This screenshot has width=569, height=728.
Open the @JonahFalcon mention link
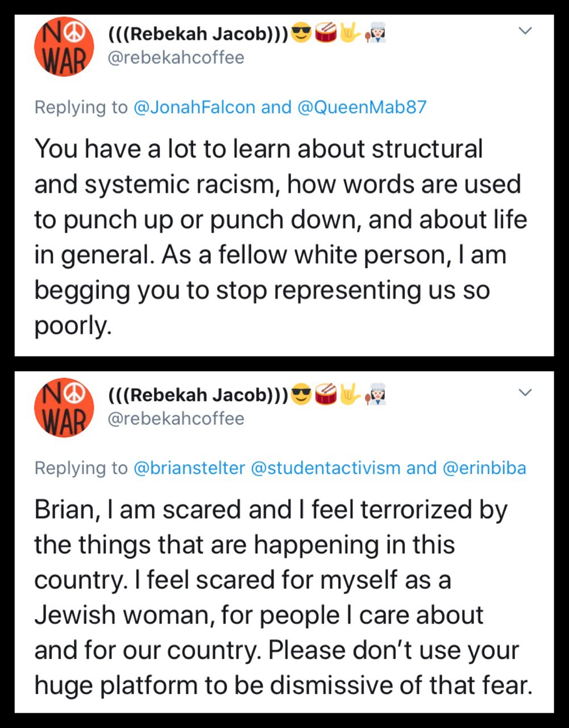point(194,107)
